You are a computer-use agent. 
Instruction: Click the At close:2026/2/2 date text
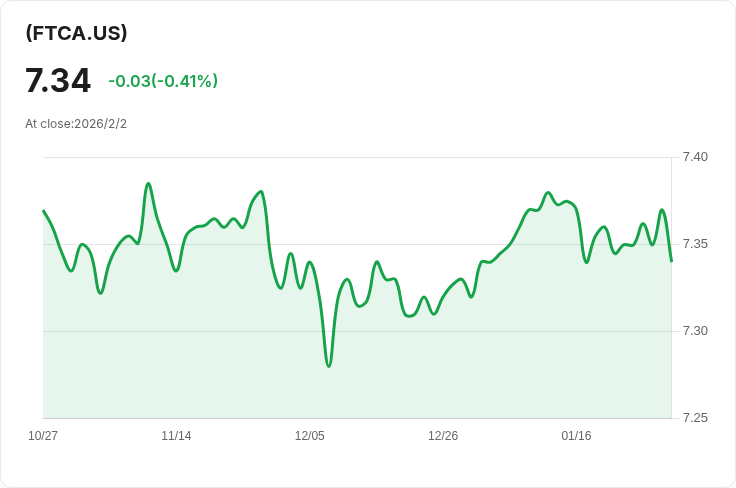(76, 124)
